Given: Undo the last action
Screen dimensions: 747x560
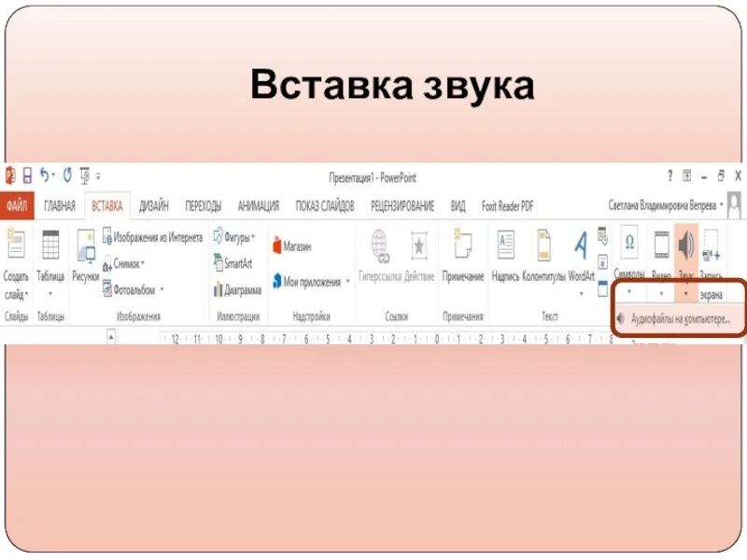Looking at the screenshot, I should click(44, 175).
